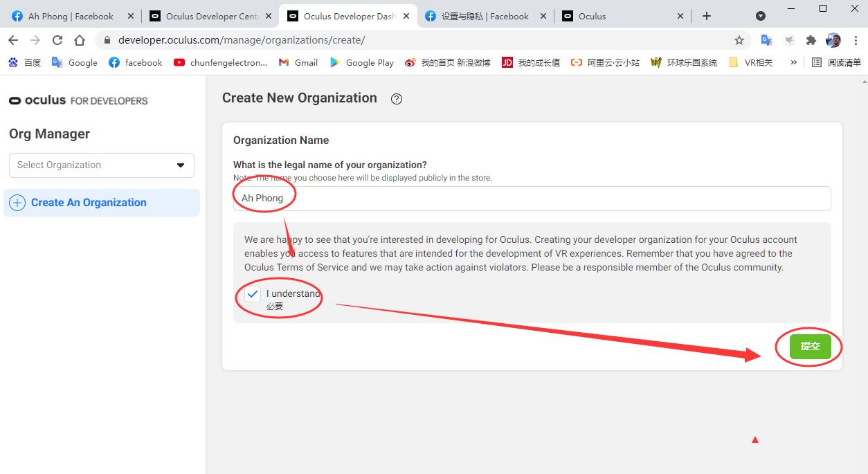Click the Oculus for Developers logo

pos(78,100)
